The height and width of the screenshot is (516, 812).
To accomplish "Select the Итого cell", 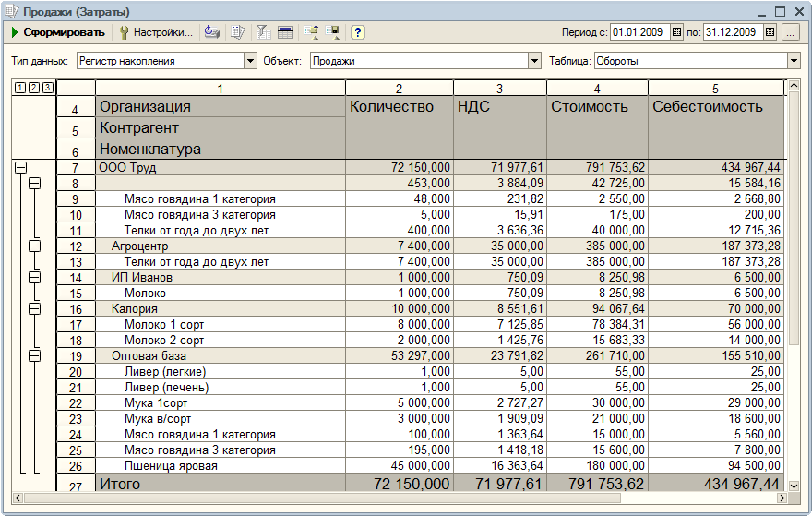I will (221, 483).
